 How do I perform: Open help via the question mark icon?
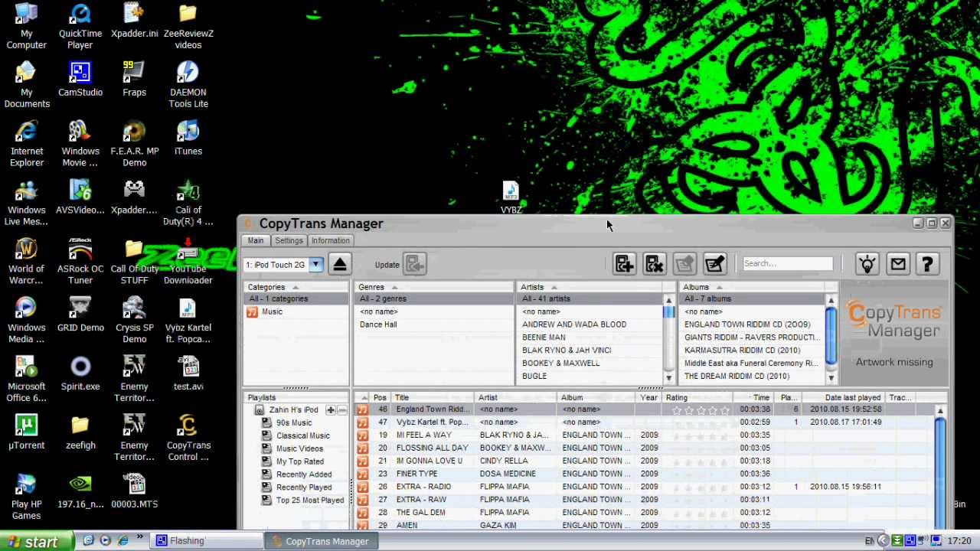[927, 264]
